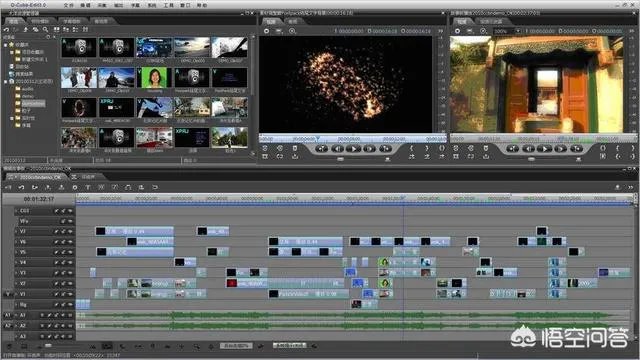Click the up-folder icon in media bin toolbar
The image size is (640, 360).
pyautogui.click(x=26, y=30)
